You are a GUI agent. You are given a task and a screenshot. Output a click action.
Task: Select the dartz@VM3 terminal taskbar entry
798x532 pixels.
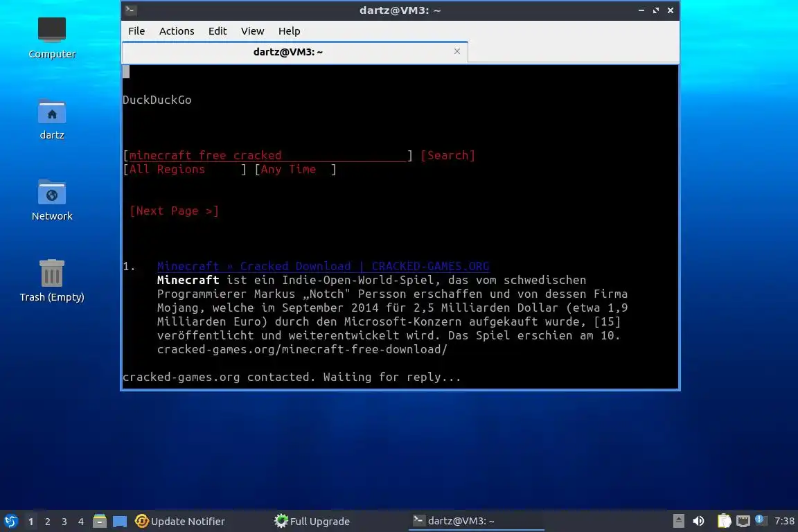[477, 520]
